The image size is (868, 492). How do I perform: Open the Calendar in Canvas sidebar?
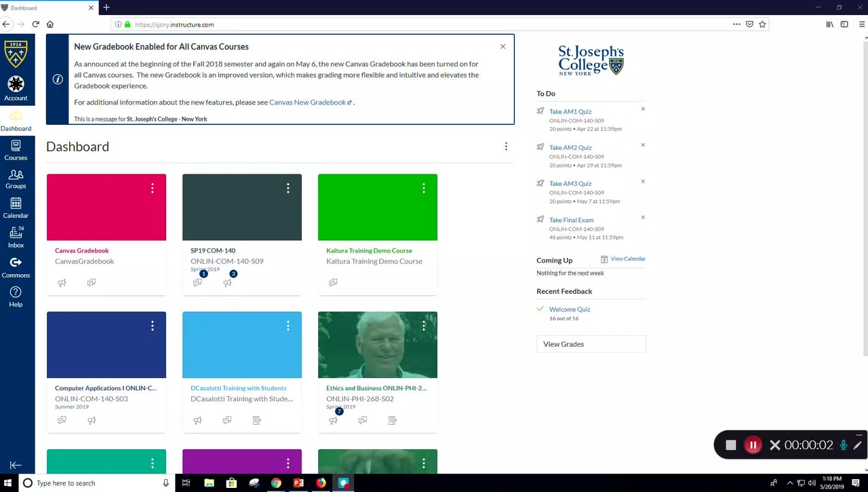pos(16,208)
